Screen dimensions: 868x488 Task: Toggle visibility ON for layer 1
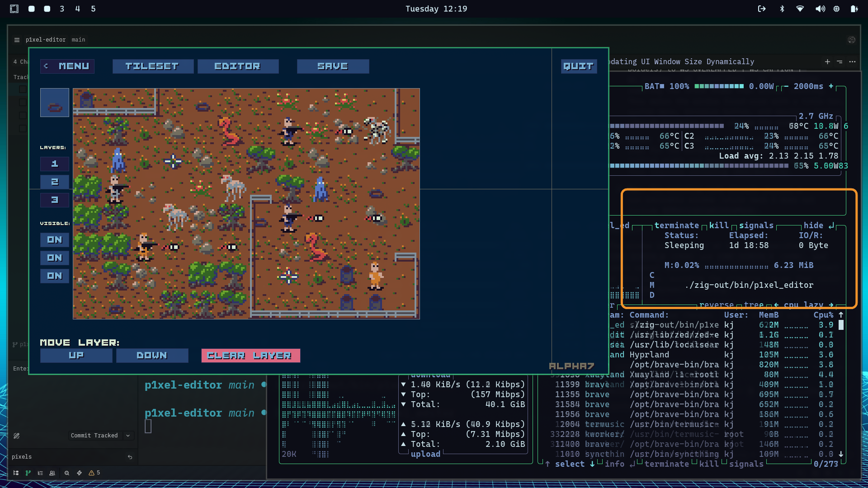click(x=55, y=239)
